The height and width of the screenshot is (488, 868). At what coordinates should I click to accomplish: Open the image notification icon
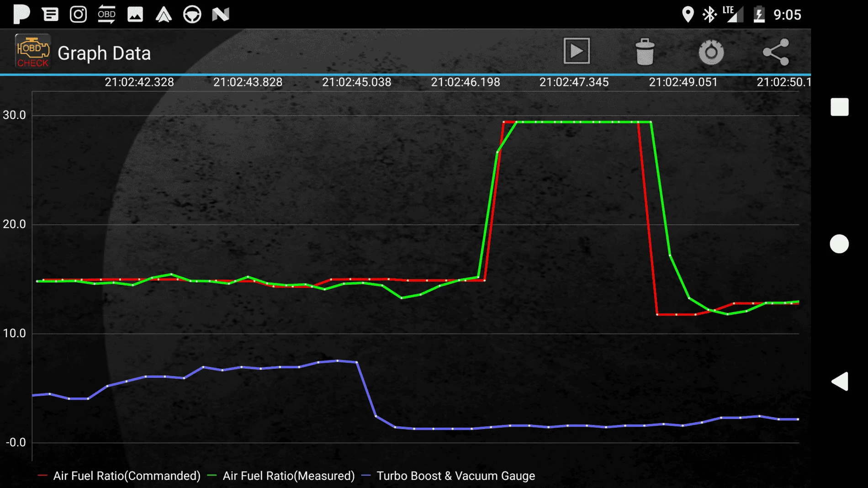tap(135, 15)
